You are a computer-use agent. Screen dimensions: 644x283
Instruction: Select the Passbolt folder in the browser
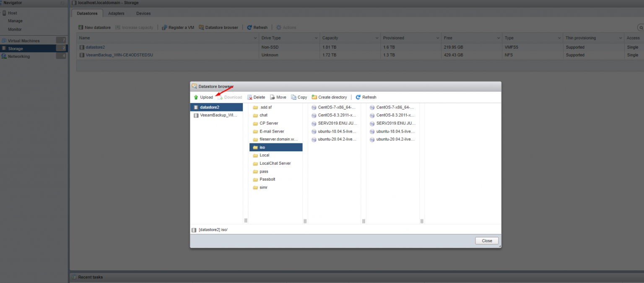click(x=267, y=179)
